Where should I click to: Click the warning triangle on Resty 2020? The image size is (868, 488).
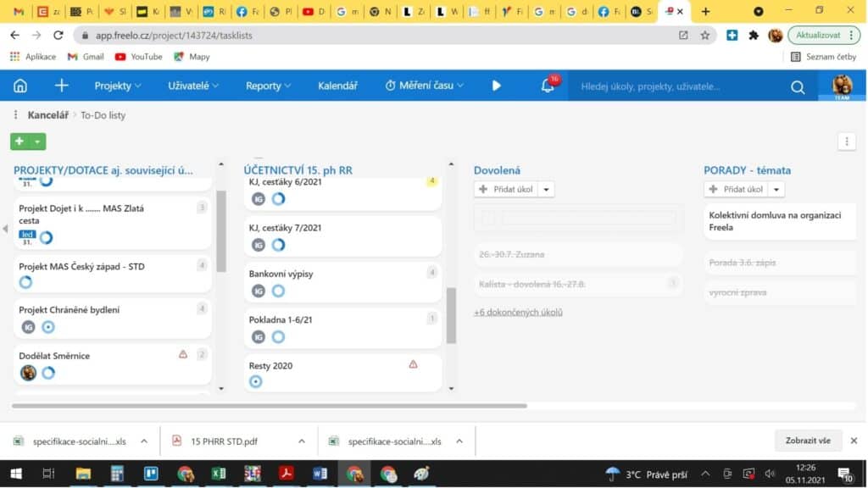(413, 364)
